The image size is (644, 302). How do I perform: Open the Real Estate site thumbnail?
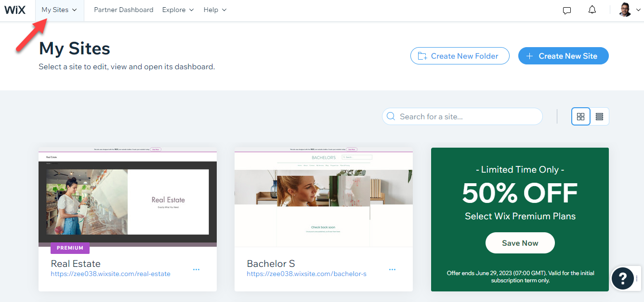click(128, 197)
